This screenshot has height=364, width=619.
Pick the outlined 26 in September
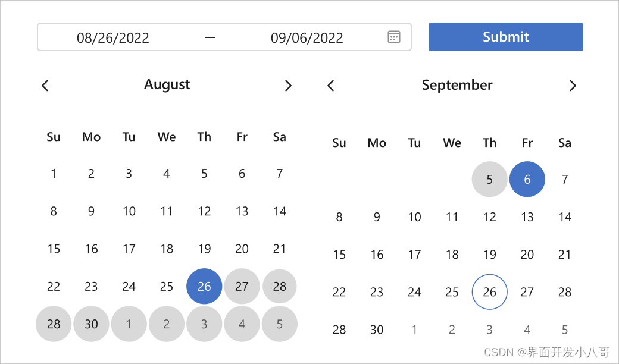[489, 292]
